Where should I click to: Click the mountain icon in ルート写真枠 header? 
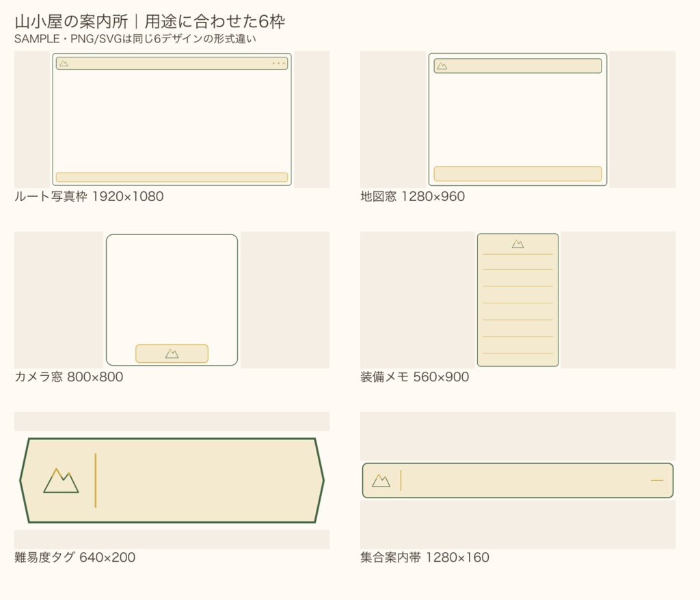[x=64, y=64]
